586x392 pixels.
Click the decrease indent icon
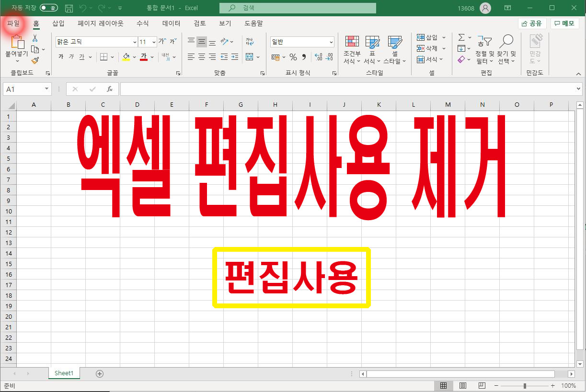pyautogui.click(x=224, y=57)
